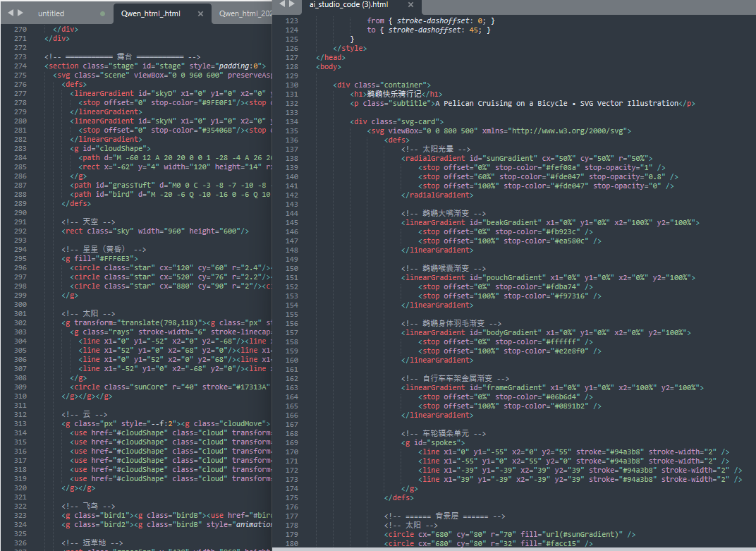Click the svg class="scene" line 275

coord(162,75)
